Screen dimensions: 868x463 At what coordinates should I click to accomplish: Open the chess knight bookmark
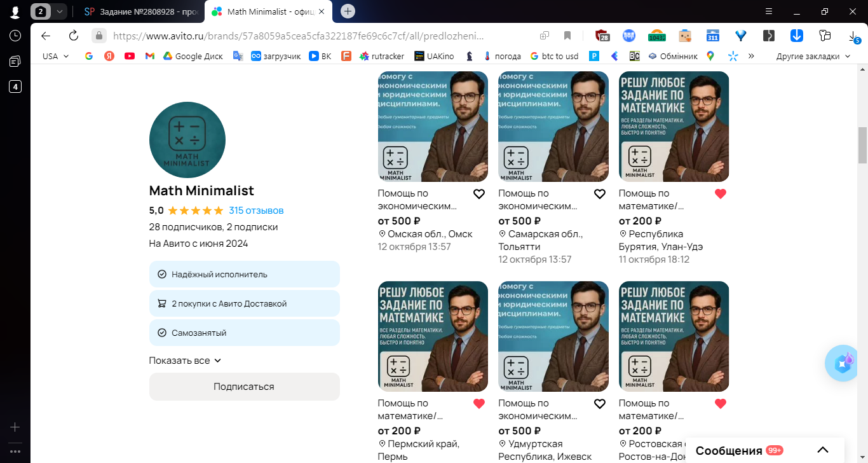470,56
